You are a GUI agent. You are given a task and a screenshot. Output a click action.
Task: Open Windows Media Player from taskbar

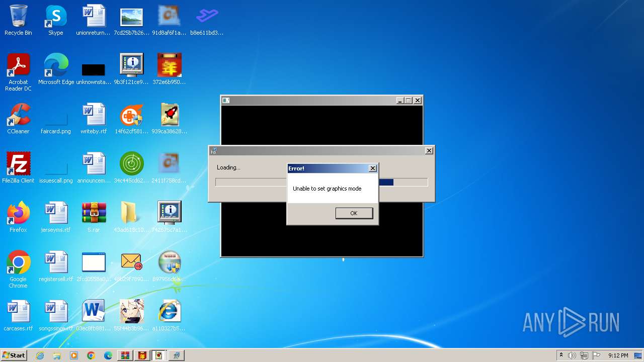(74, 355)
